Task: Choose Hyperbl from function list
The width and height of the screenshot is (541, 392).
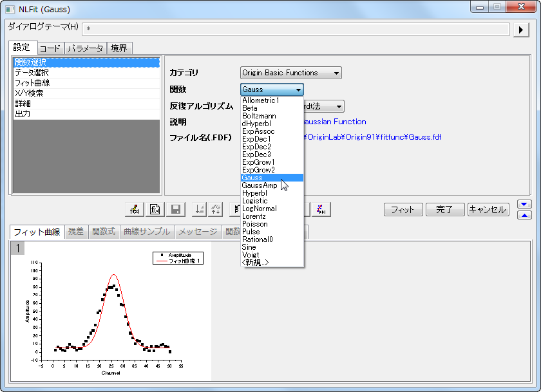Action: coord(272,193)
